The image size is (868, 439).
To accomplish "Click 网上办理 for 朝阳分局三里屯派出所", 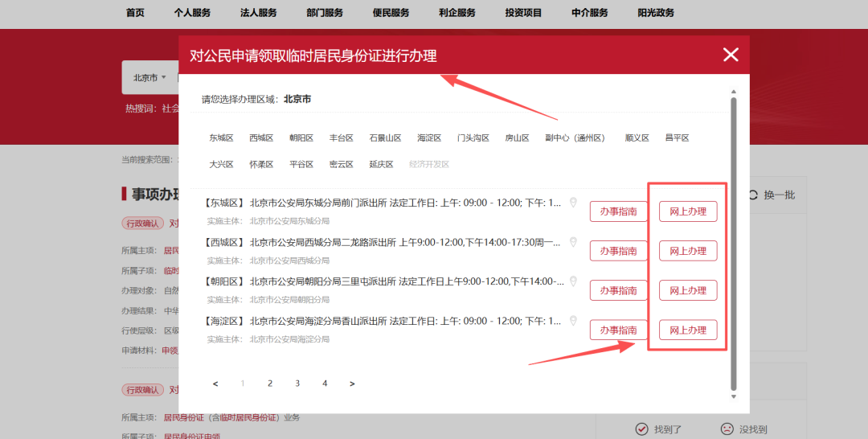I will click(x=688, y=290).
